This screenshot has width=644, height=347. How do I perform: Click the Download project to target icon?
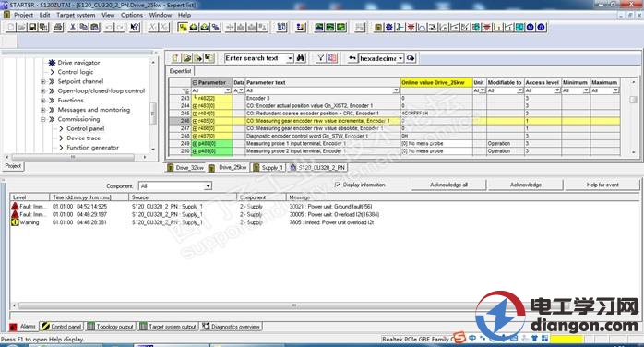[x=194, y=27]
